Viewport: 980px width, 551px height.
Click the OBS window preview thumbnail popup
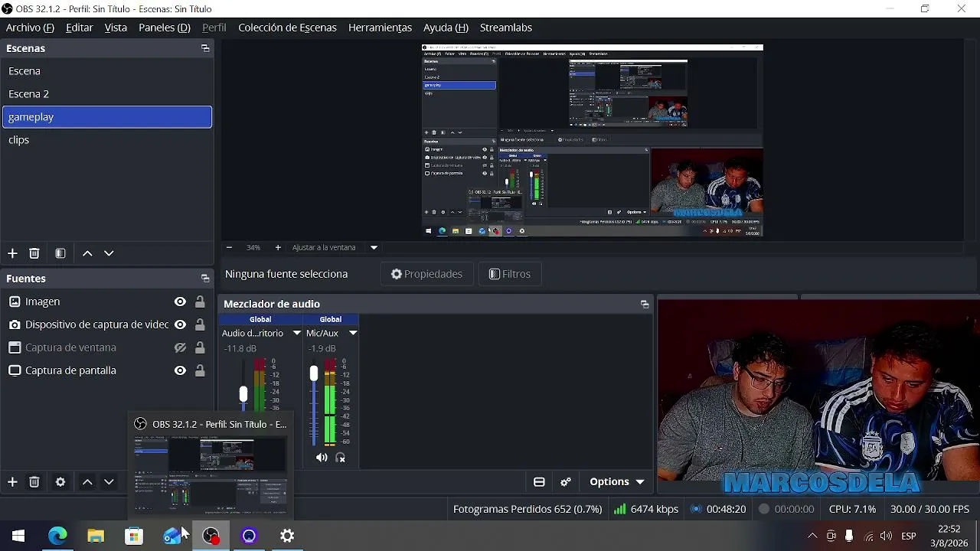[211, 465]
